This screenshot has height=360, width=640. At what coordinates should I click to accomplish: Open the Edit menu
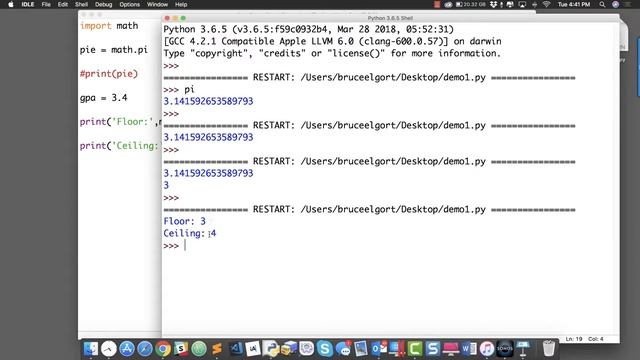coord(63,4)
